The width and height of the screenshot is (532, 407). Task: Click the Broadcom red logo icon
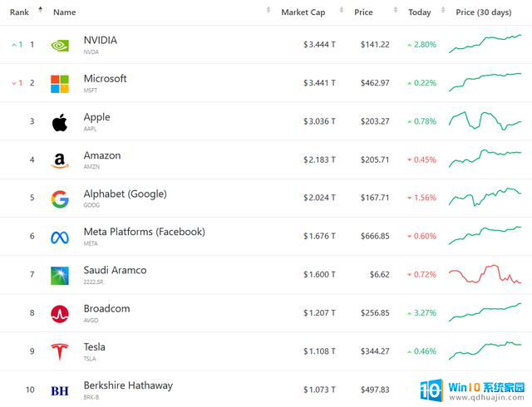[x=60, y=314]
